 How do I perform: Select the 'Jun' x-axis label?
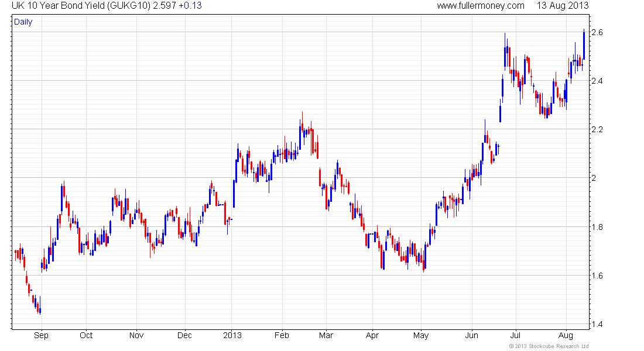click(471, 335)
